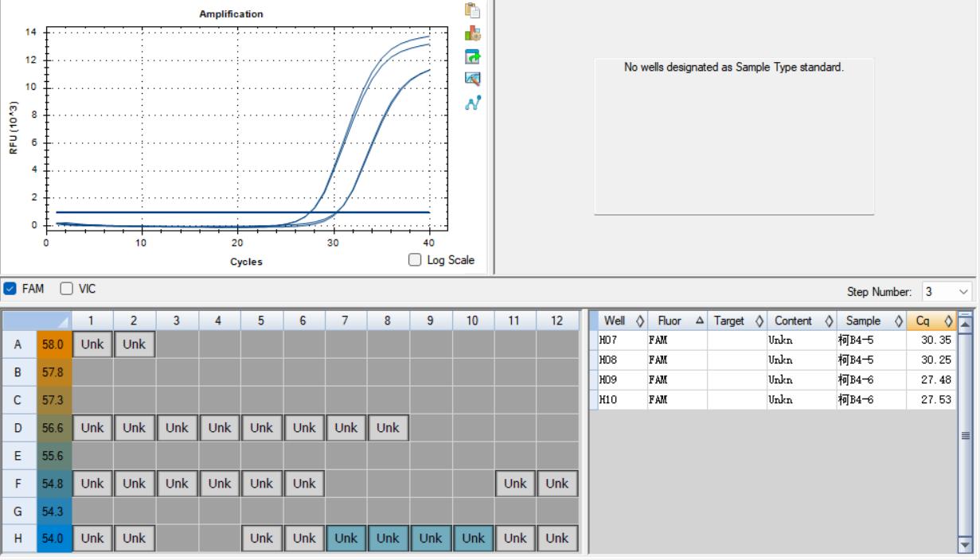980x560 pixels.
Task: Click the plate select-all corner cell
Action: [x=37, y=321]
